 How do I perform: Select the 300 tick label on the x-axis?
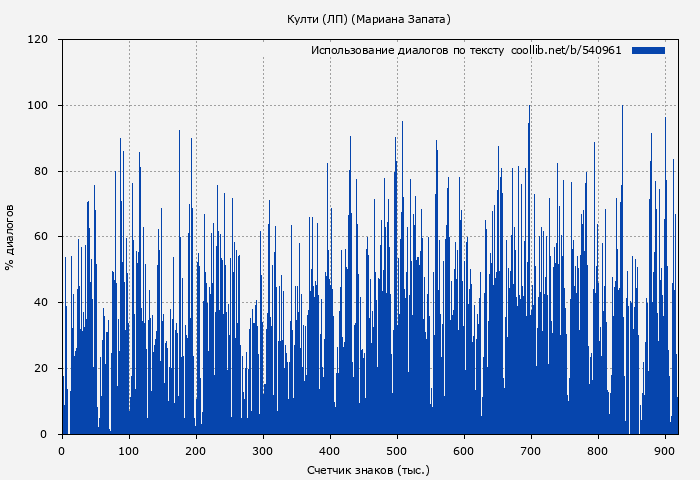pyautogui.click(x=263, y=451)
